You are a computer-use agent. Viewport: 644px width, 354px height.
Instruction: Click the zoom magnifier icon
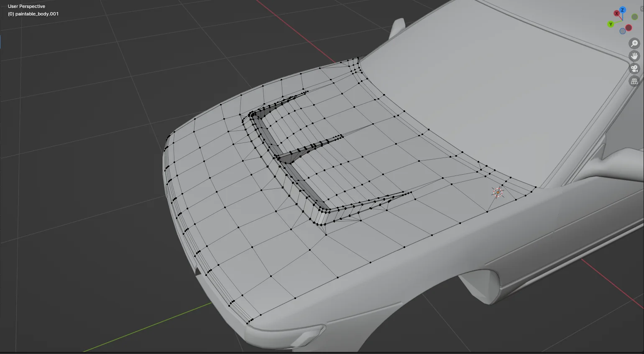[635, 43]
